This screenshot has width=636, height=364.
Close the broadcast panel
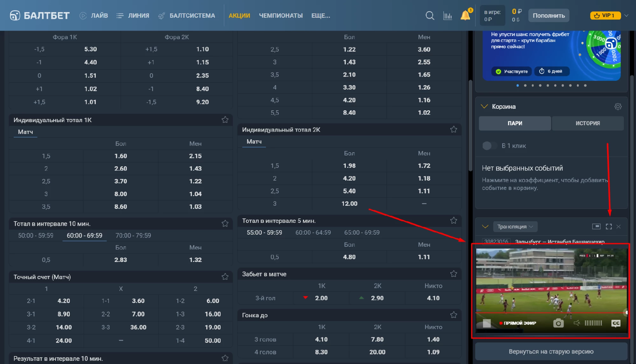point(619,226)
